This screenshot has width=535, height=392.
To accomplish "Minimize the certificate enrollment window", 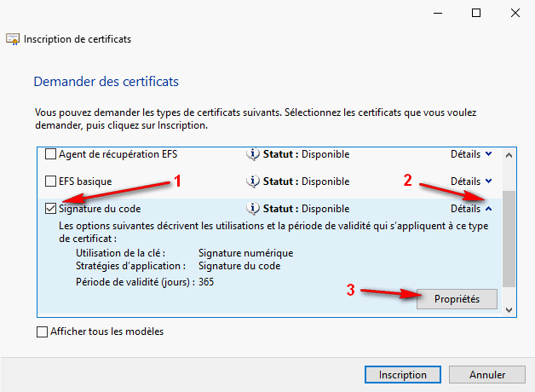I will click(x=437, y=13).
